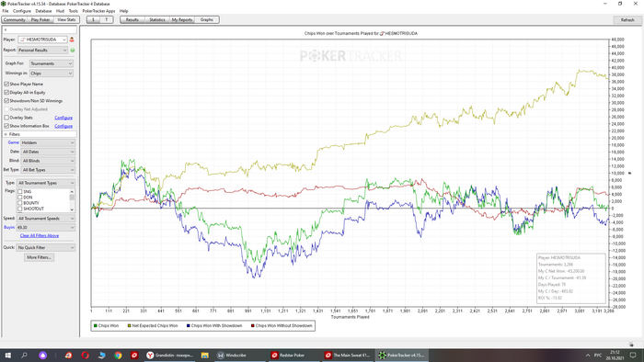Click Configure link beside Show Information Box
The image size is (644, 362).
63,126
